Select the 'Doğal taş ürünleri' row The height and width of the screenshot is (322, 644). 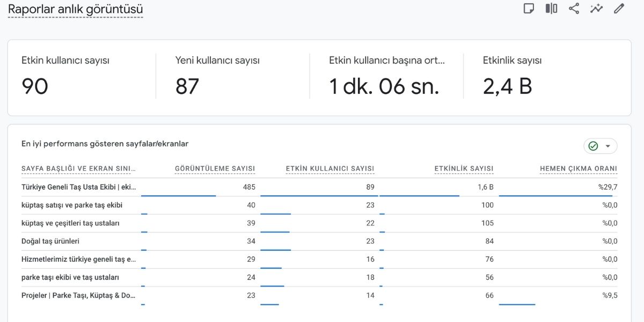(50, 241)
